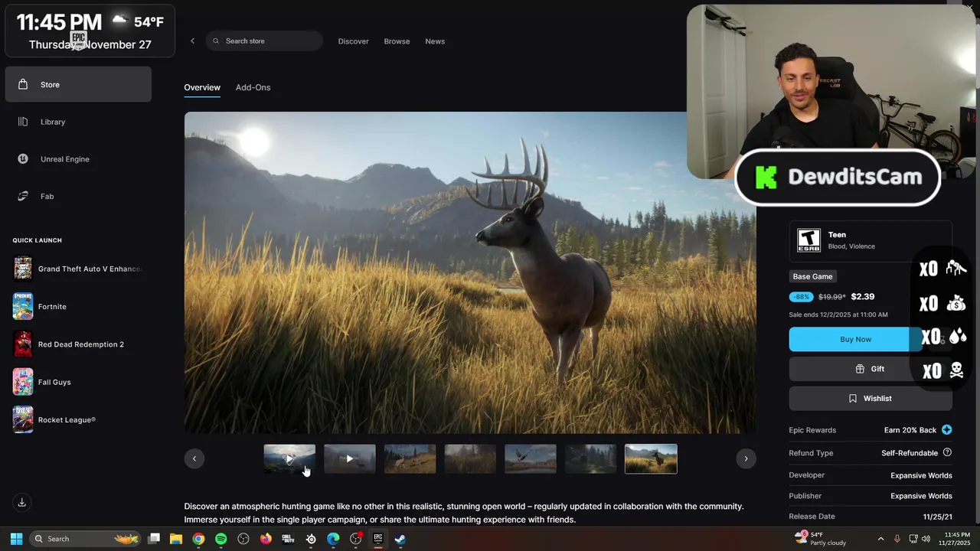Screen dimensions: 980x551
Task: Open Google Chrome from the taskbar
Action: click(x=198, y=539)
